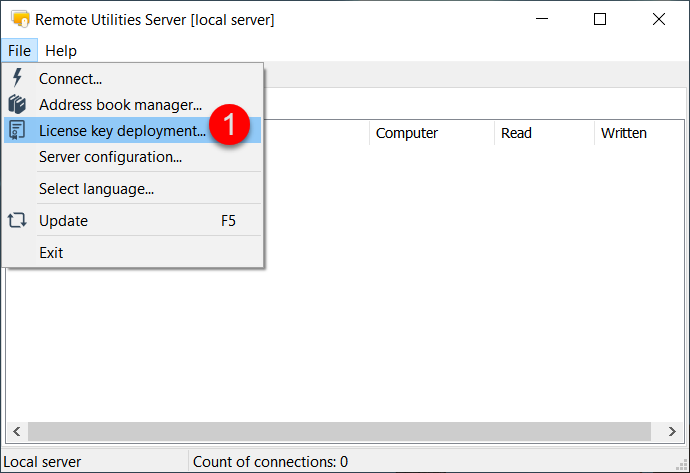Select License key deployment...
690x473 pixels.
132,131
